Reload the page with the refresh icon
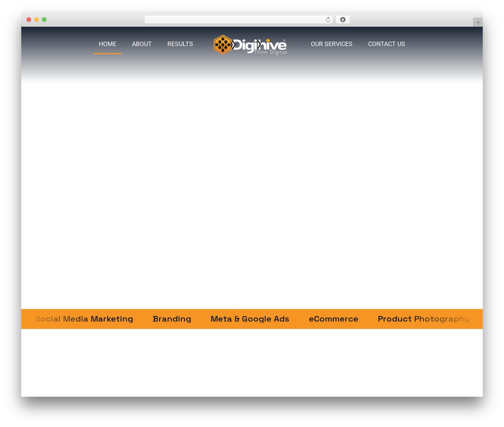Screen dimensions: 504x427 (x=328, y=20)
